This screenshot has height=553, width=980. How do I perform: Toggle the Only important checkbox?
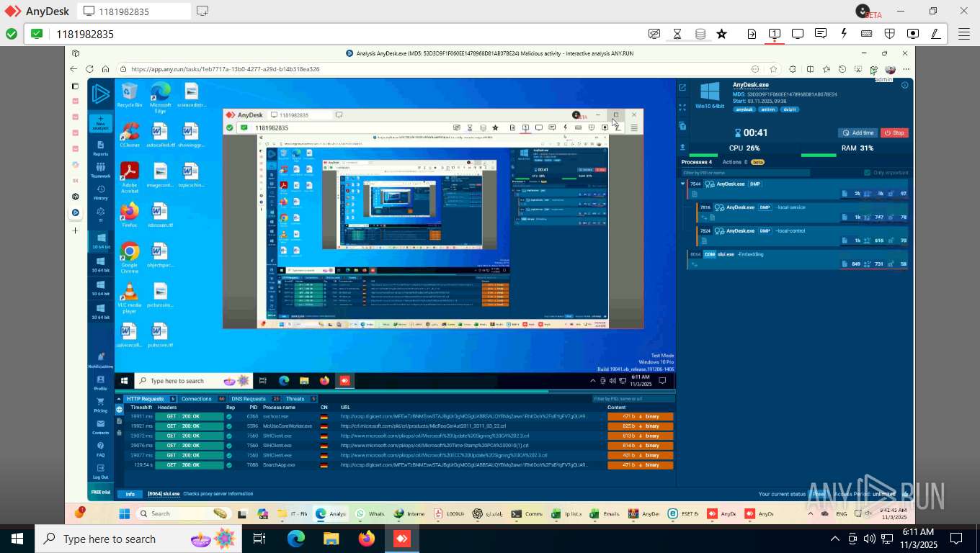coord(867,173)
